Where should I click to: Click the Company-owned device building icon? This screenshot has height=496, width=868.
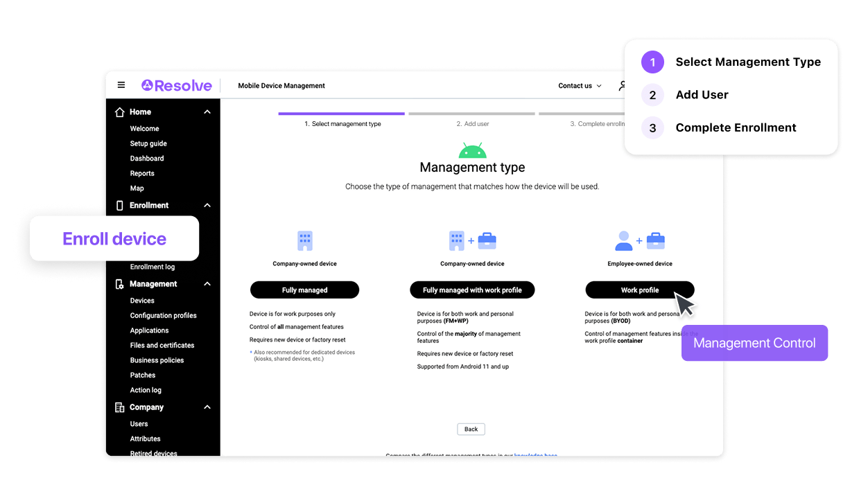click(x=304, y=239)
